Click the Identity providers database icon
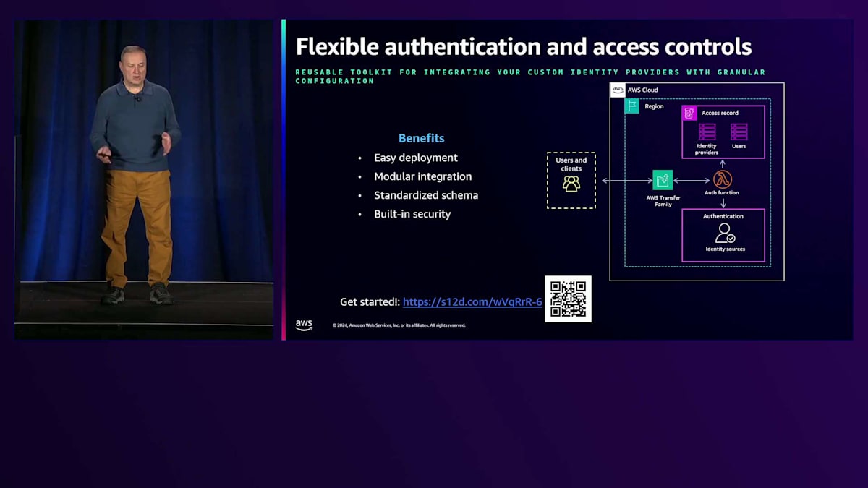The image size is (868, 488). (x=707, y=132)
